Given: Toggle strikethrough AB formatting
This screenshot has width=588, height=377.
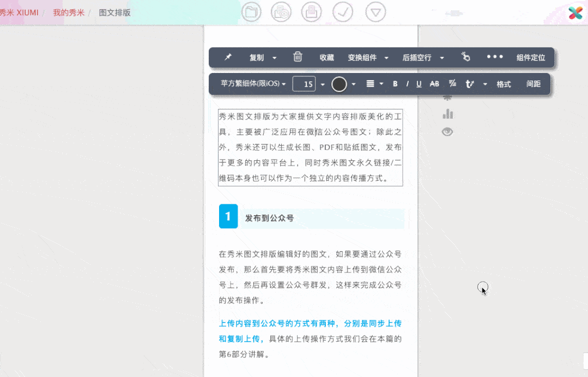Looking at the screenshot, I should [x=434, y=84].
